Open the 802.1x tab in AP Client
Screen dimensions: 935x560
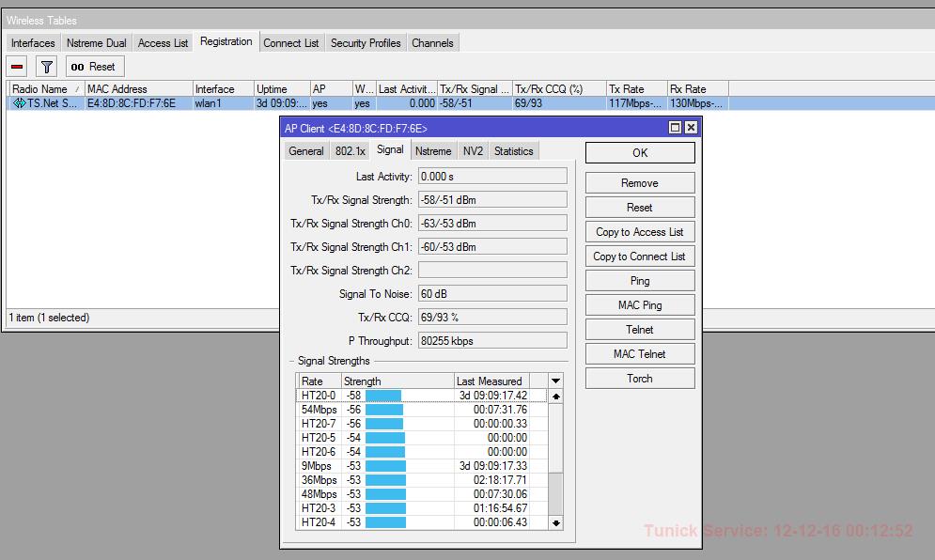tap(350, 151)
